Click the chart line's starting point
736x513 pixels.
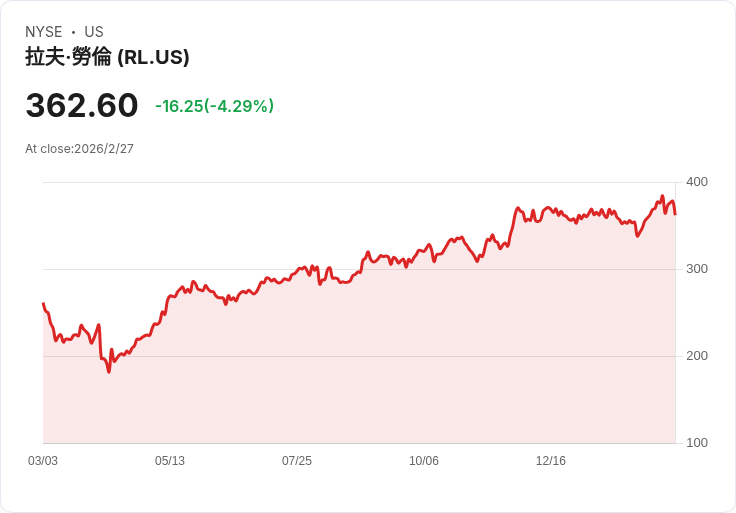pos(44,304)
